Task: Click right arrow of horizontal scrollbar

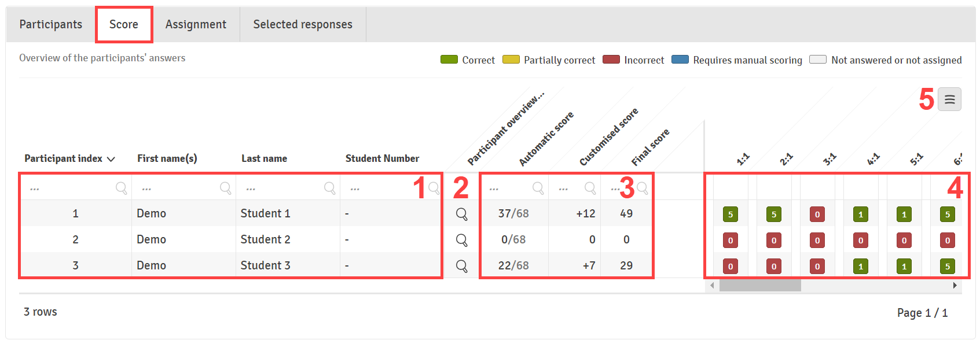Action: click(955, 286)
